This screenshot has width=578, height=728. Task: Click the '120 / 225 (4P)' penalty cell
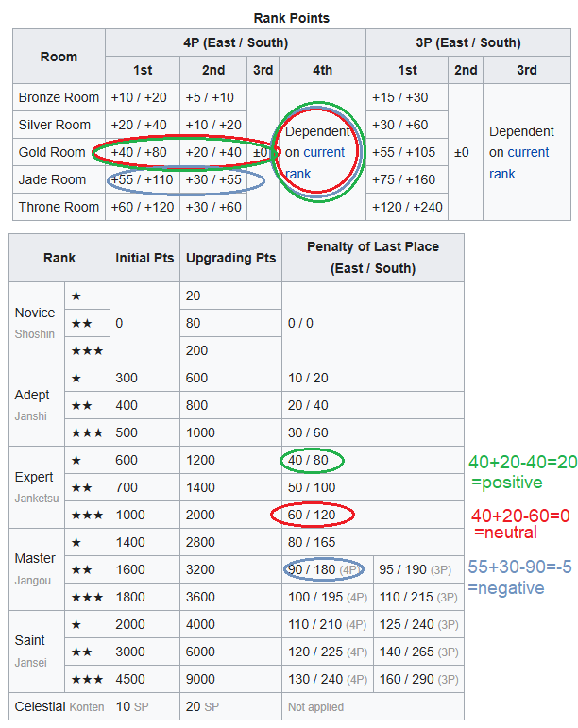click(x=328, y=652)
